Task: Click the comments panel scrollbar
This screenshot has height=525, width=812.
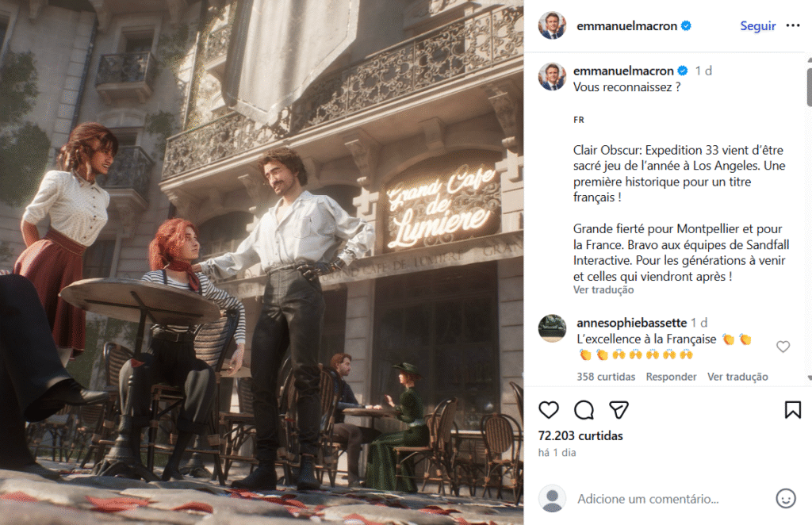Action: pos(809,220)
